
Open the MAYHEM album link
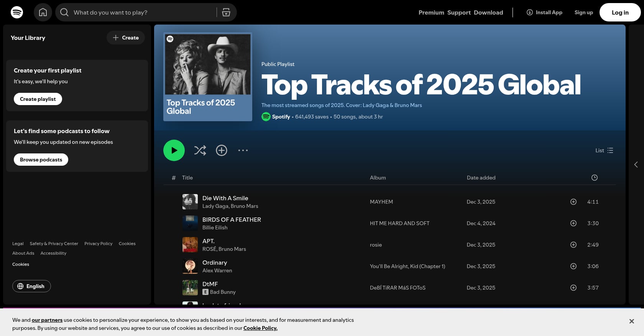pos(381,202)
